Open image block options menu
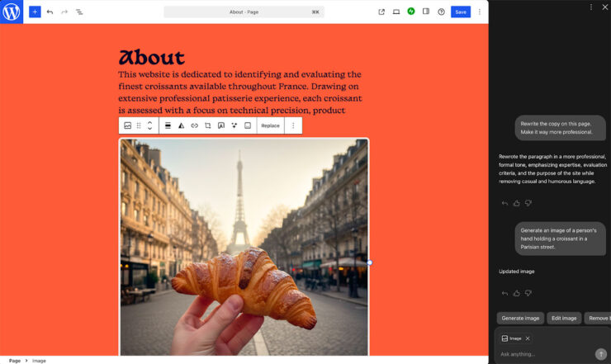Screen dimensions: 611x364 292,125
